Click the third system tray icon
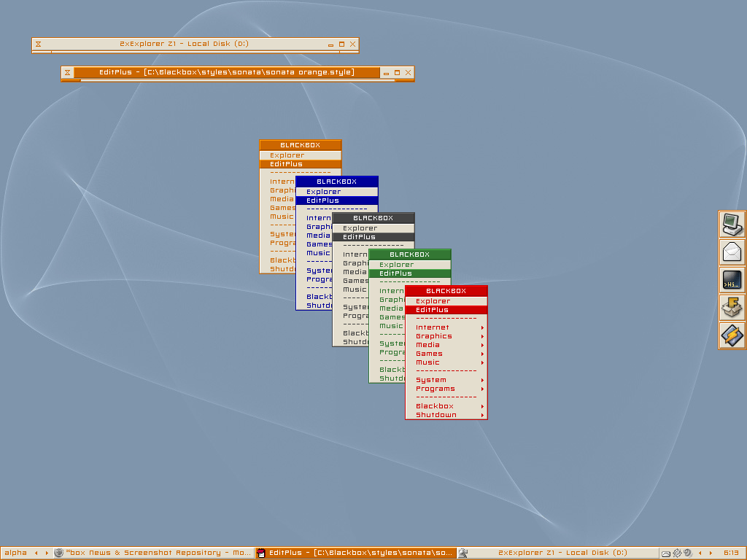Image resolution: width=747 pixels, height=560 pixels. click(x=687, y=553)
